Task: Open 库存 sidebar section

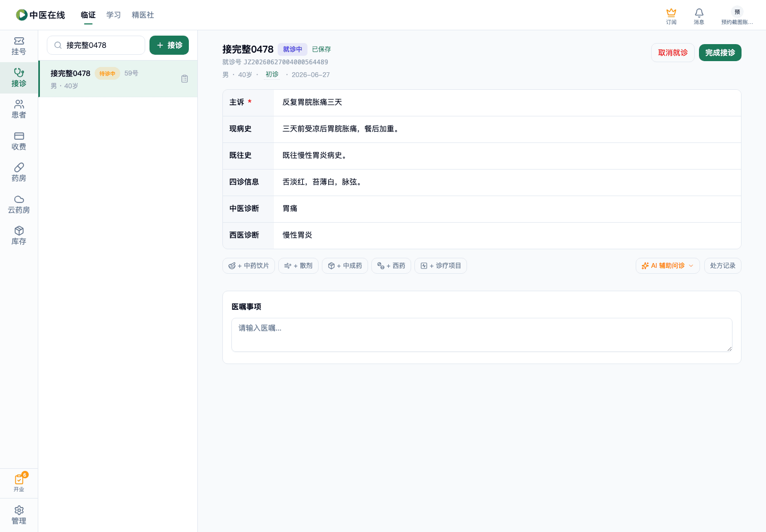Action: click(19, 236)
